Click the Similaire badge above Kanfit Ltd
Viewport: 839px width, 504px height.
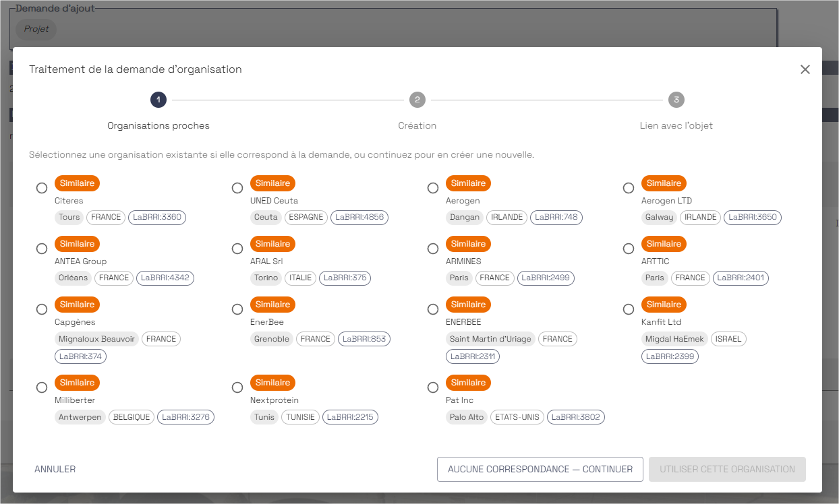pyautogui.click(x=664, y=305)
